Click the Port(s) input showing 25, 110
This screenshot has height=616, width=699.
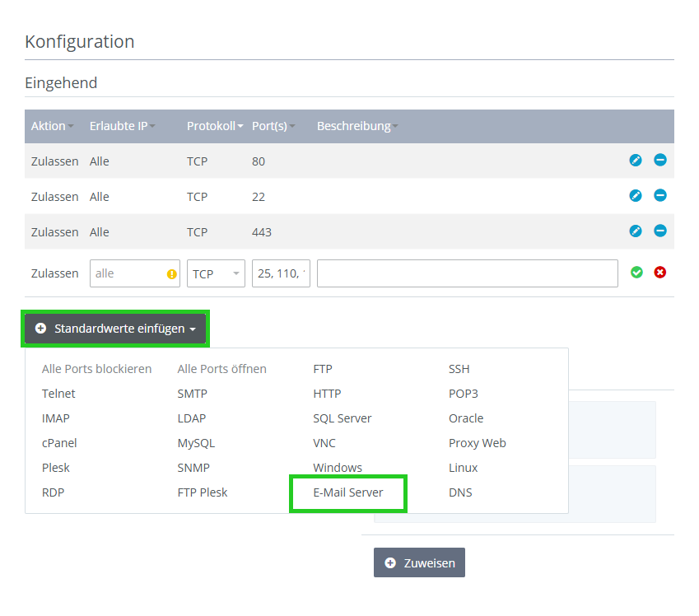tap(280, 273)
